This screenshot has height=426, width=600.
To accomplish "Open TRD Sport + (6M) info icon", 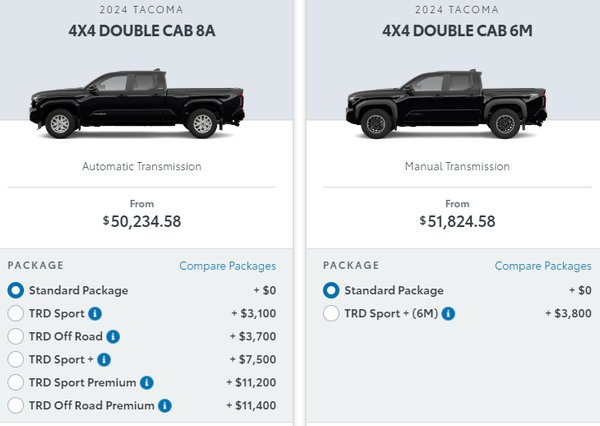I will tap(448, 314).
